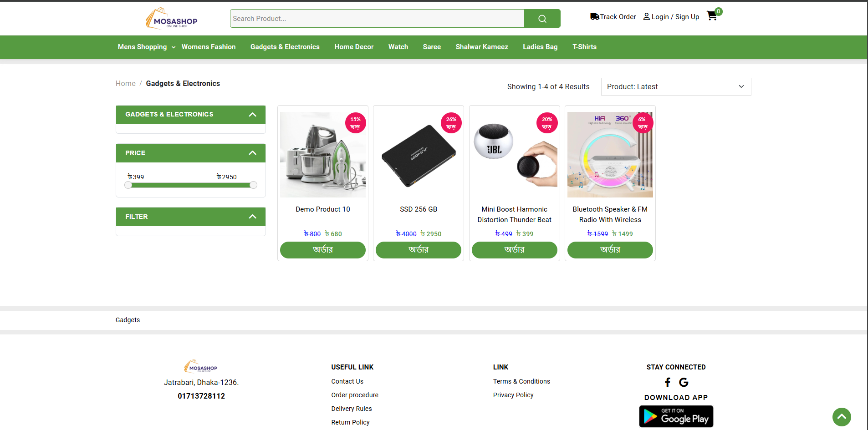Go to Home Decor category

click(x=353, y=47)
